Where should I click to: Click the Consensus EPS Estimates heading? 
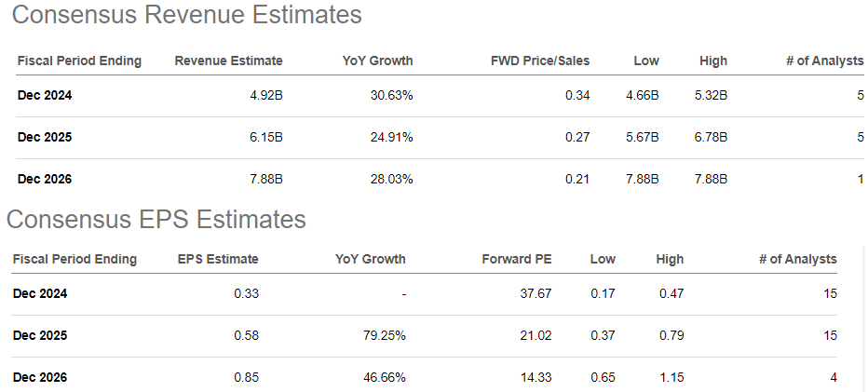[x=156, y=220]
